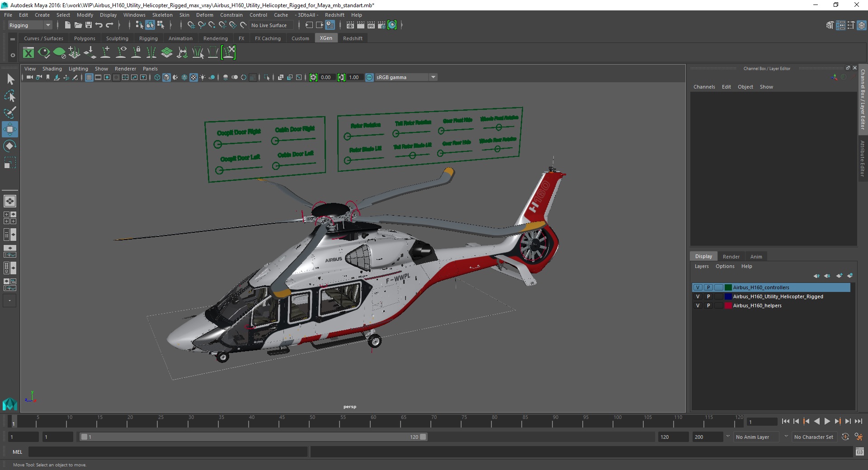
Task: Open the shelf options menu arrow
Action: (x=13, y=55)
